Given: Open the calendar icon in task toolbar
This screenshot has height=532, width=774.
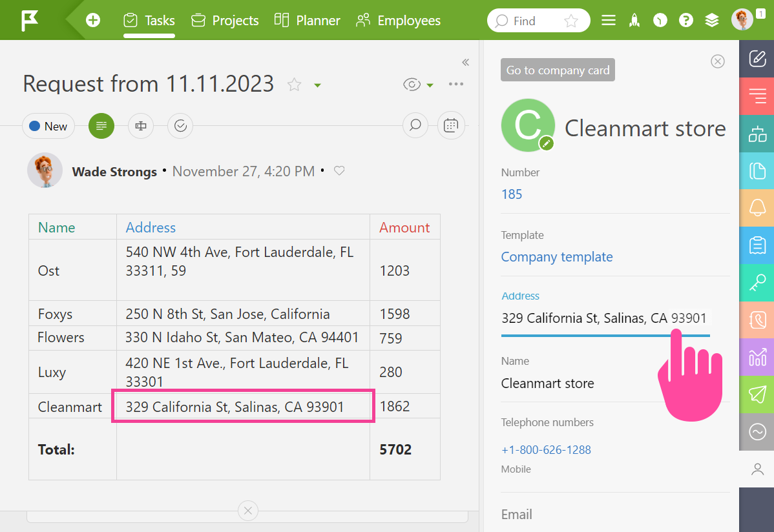Looking at the screenshot, I should click(451, 125).
